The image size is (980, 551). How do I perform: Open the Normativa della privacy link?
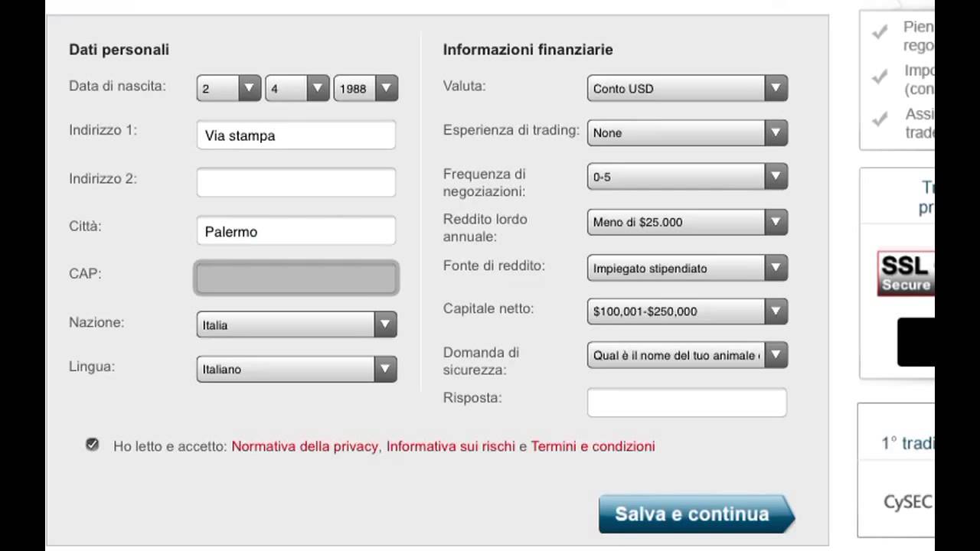pos(305,446)
